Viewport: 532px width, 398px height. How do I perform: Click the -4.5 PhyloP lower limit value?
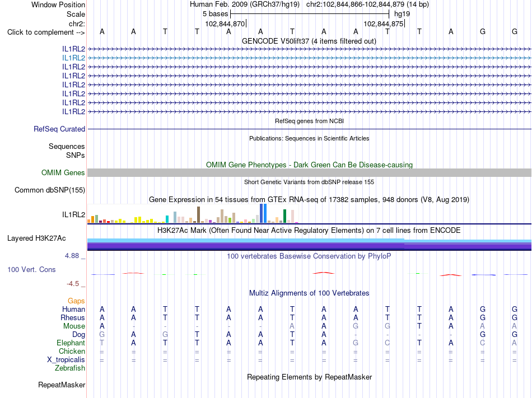click(73, 284)
